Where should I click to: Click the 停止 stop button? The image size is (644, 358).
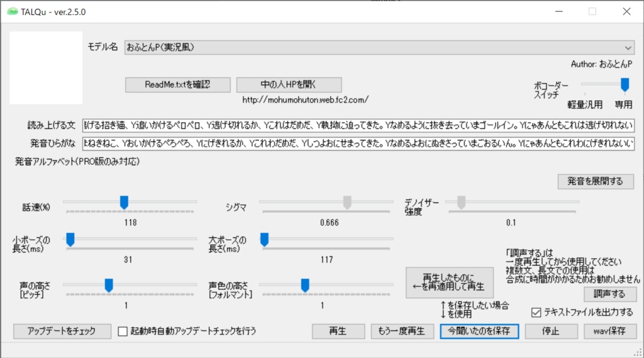coord(551,332)
